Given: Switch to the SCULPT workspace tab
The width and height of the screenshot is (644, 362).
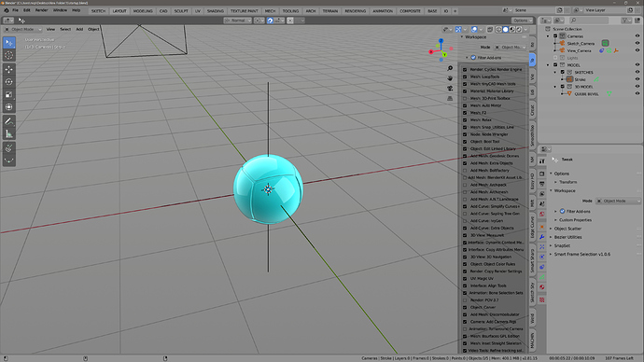Looking at the screenshot, I should 181,11.
